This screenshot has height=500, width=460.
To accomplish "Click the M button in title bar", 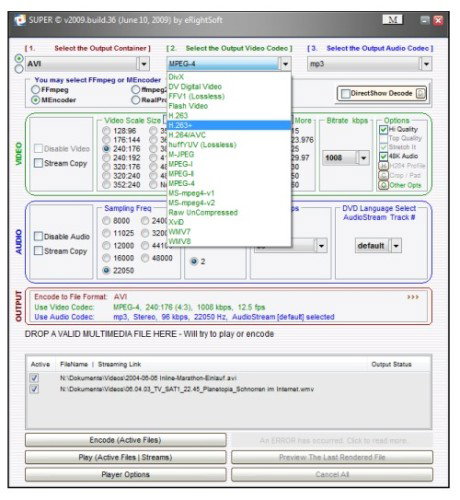I will point(392,20).
